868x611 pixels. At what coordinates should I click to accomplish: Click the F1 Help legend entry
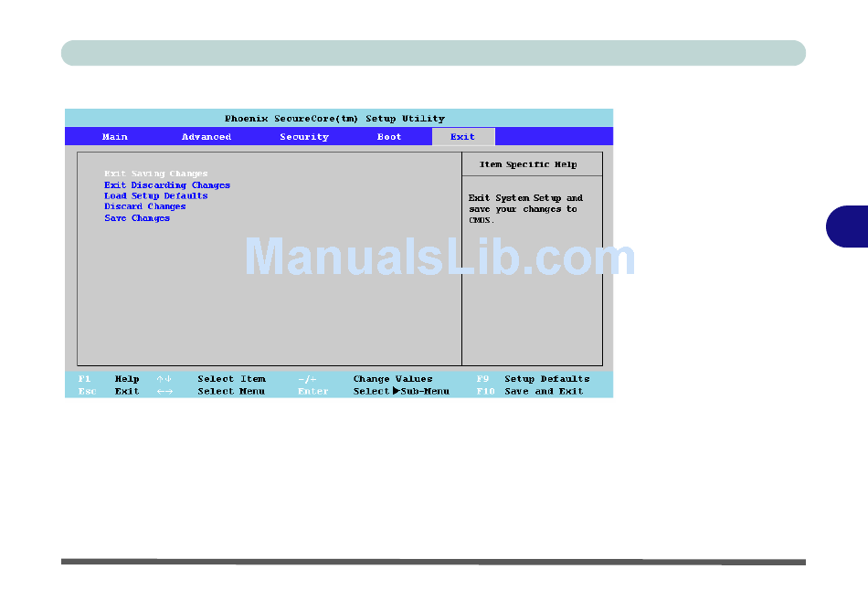click(x=109, y=379)
